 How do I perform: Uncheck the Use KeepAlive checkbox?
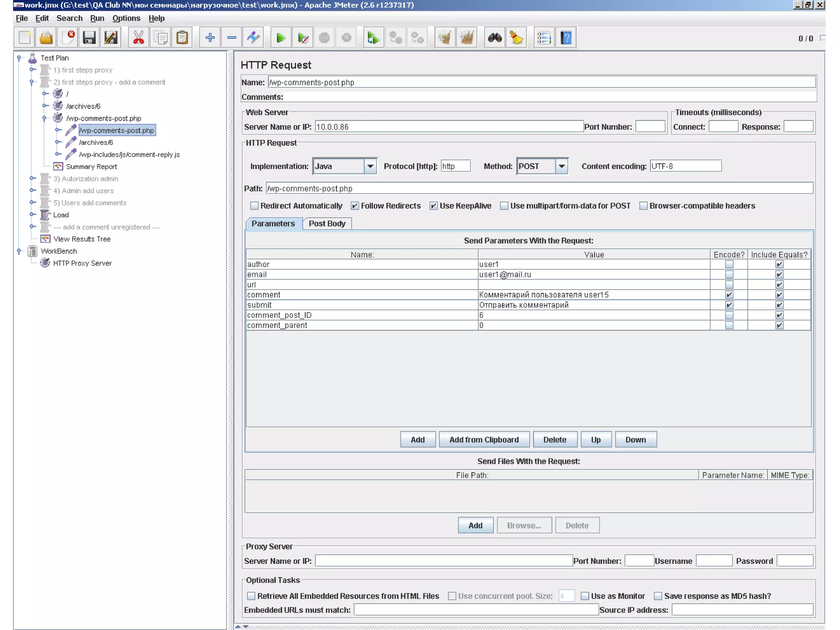pyautogui.click(x=434, y=206)
